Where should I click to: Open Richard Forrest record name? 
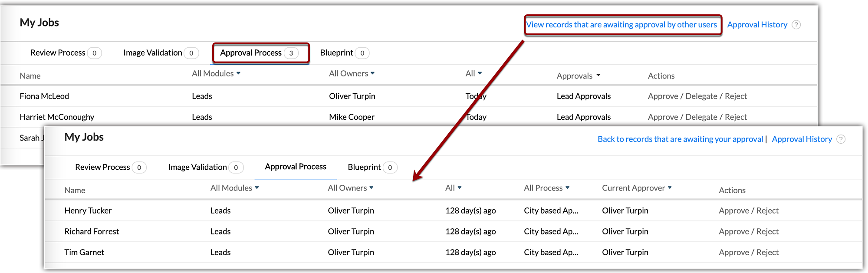point(92,232)
